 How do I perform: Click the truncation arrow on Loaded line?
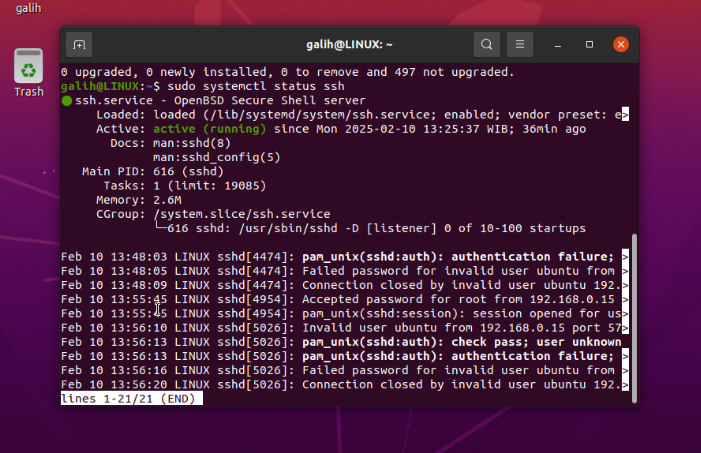coord(625,115)
